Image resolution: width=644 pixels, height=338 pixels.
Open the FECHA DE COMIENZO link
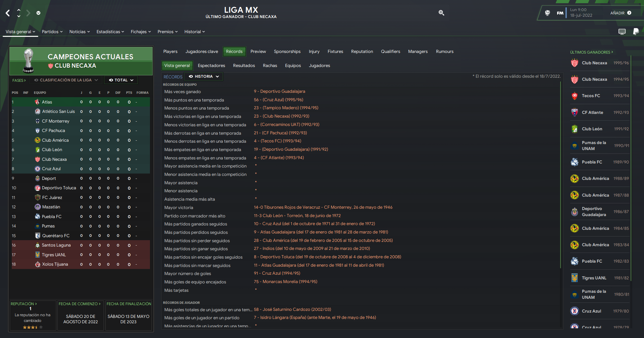pyautogui.click(x=79, y=304)
